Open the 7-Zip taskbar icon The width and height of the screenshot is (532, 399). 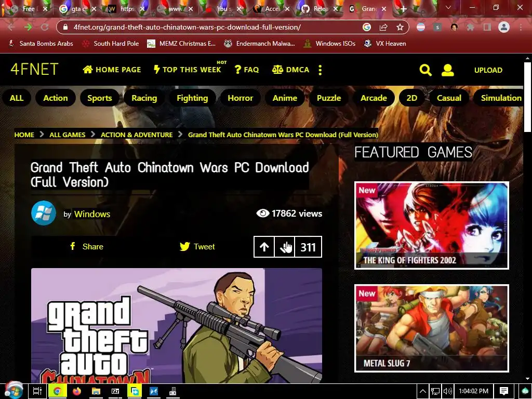(x=115, y=392)
